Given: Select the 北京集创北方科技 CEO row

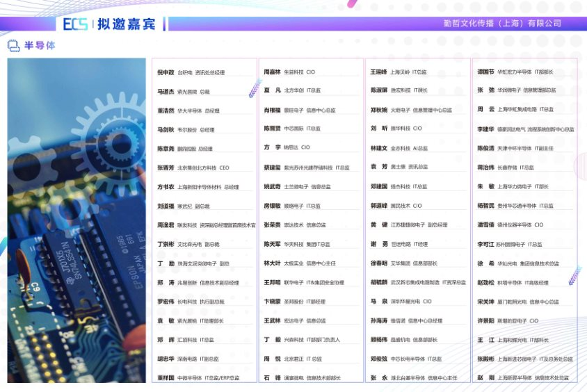Looking at the screenshot, I should pos(193,168).
